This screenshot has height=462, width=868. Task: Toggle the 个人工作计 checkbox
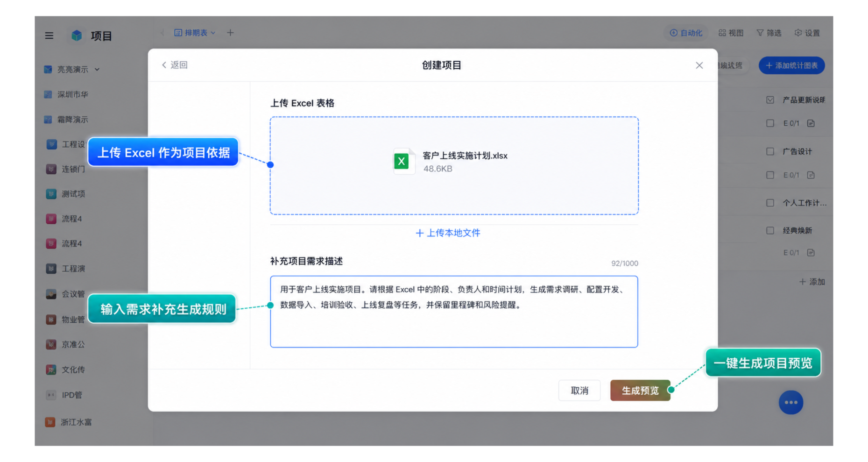(x=770, y=203)
